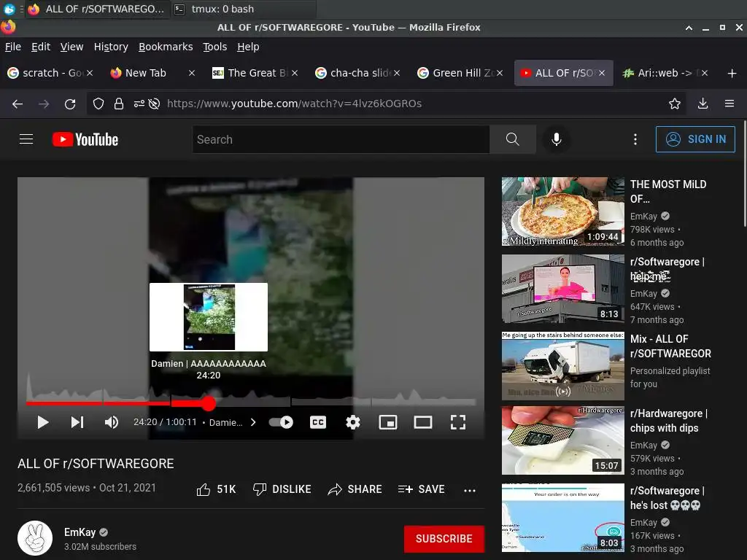The height and width of the screenshot is (560, 747).
Task: Go to the YouTube home logo
Action: (x=85, y=139)
